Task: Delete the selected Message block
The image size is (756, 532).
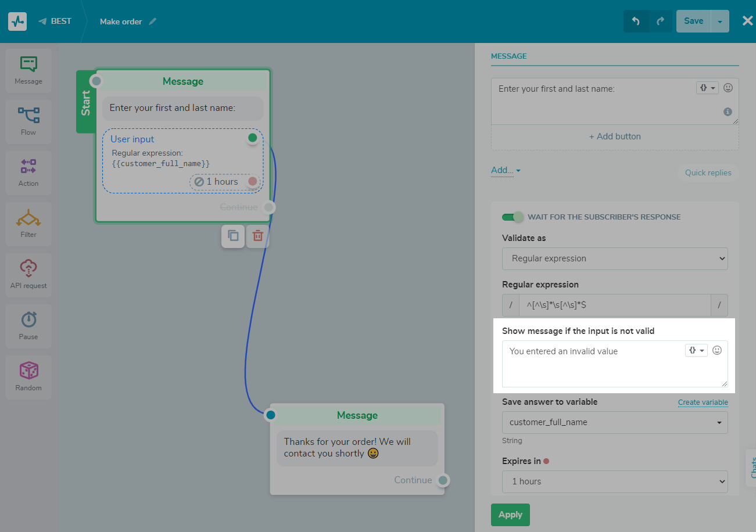Action: pyautogui.click(x=257, y=236)
